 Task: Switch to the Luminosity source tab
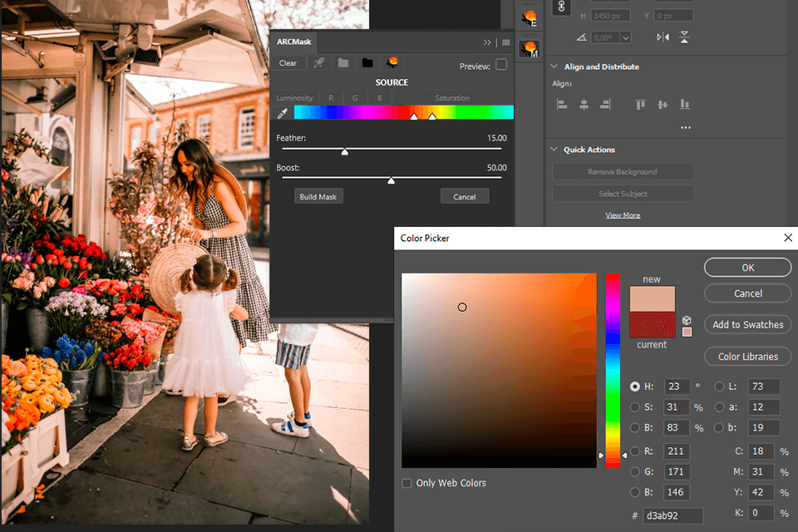click(294, 98)
